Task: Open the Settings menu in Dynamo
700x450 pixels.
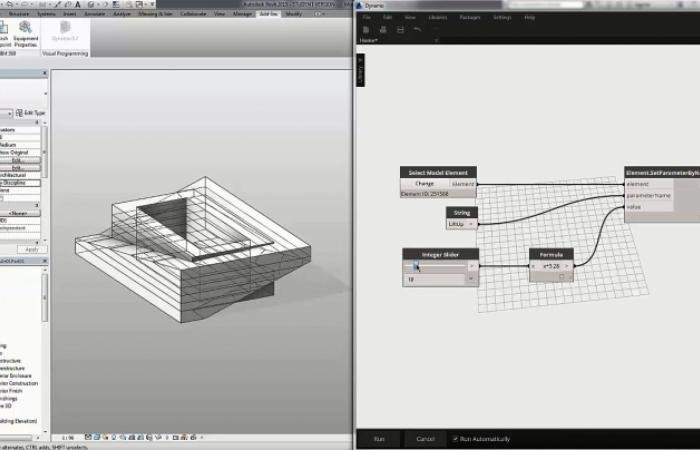Action: [x=502, y=17]
